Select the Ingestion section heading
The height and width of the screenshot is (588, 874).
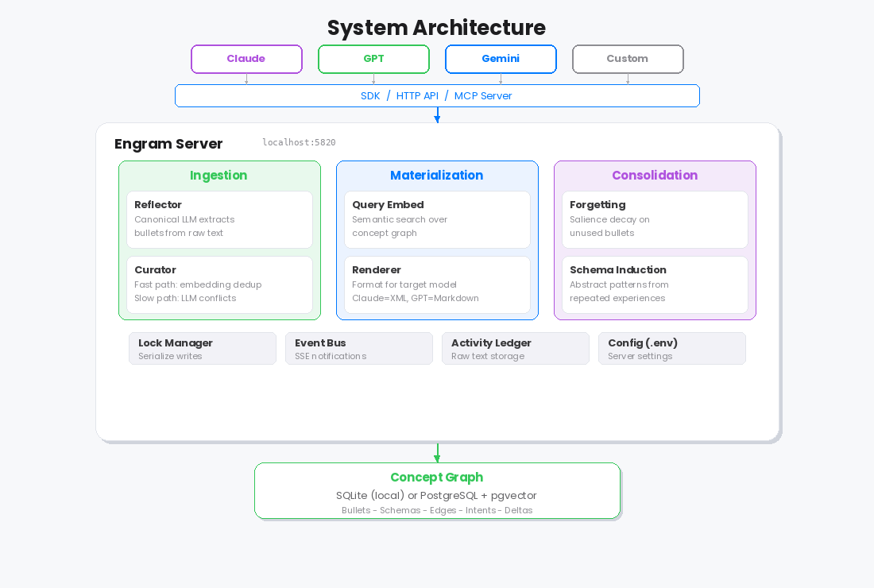pos(218,175)
